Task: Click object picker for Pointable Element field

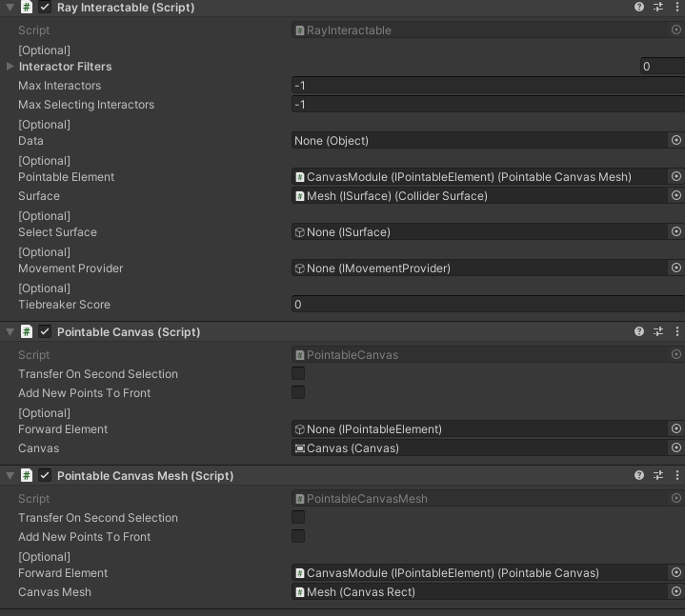Action: click(675, 176)
